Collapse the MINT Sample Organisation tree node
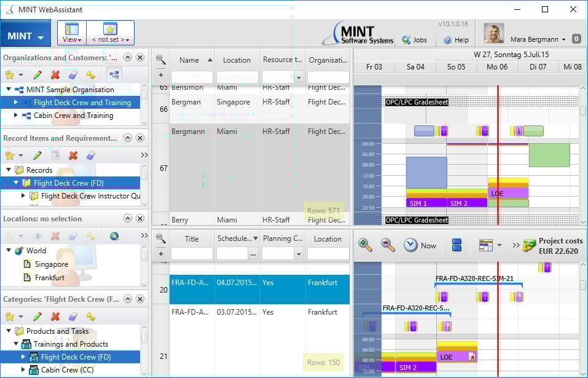Image resolution: width=588 pixels, height=378 pixels. [8, 89]
